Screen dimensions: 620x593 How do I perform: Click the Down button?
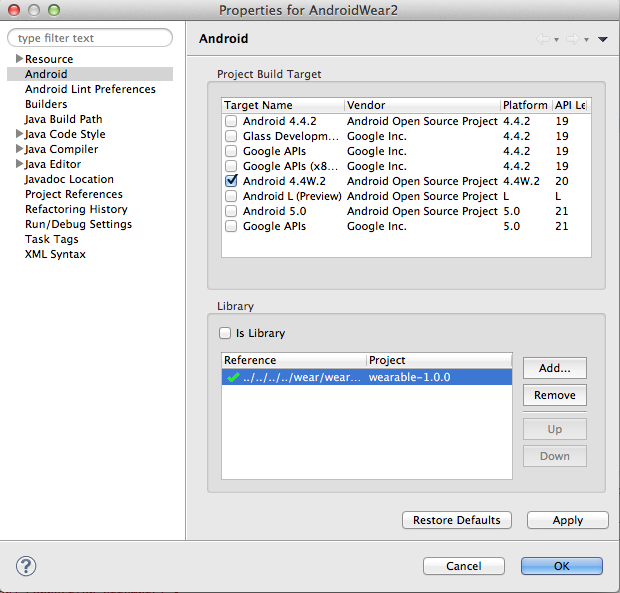point(555,456)
